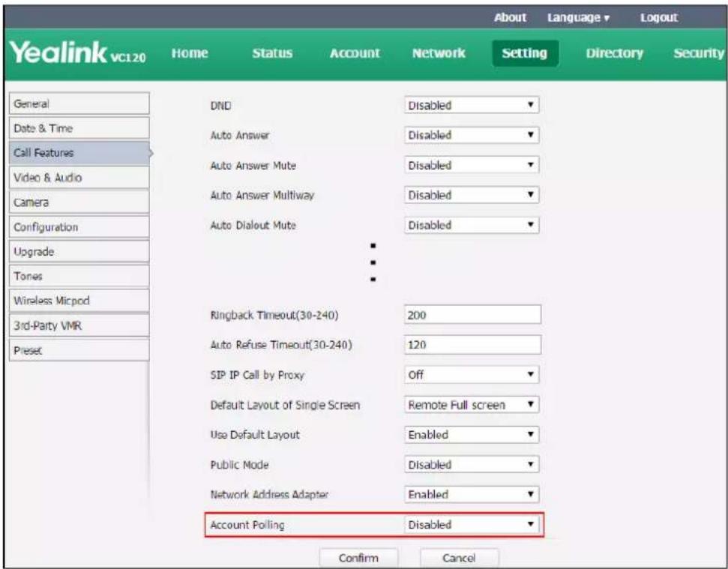Click the Default Layout of Single Screen label
Screen dimensions: 728x569
click(x=285, y=405)
